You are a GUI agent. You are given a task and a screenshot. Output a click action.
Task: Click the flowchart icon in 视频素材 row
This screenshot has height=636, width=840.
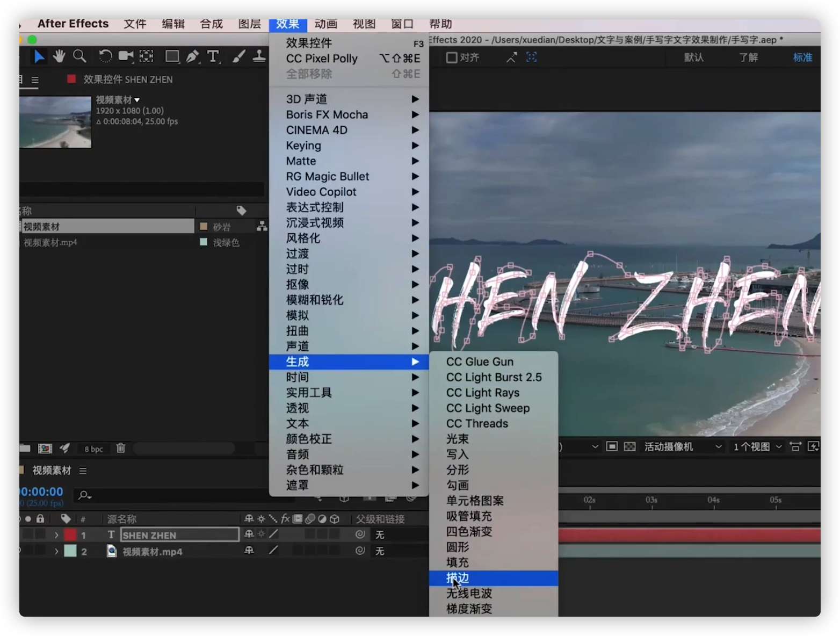[262, 226]
